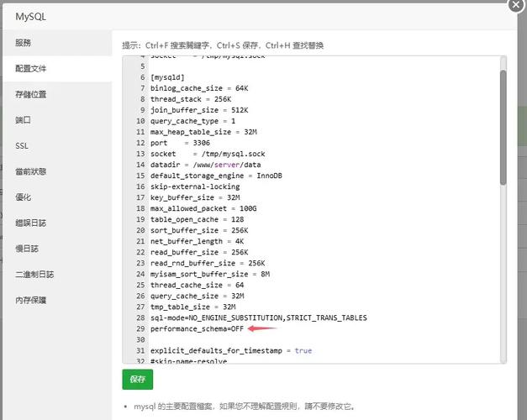This screenshot has height=420, width=527.
Task: Click the myisam_sort_buffer_size = 8M line
Action: pyautogui.click(x=210, y=274)
